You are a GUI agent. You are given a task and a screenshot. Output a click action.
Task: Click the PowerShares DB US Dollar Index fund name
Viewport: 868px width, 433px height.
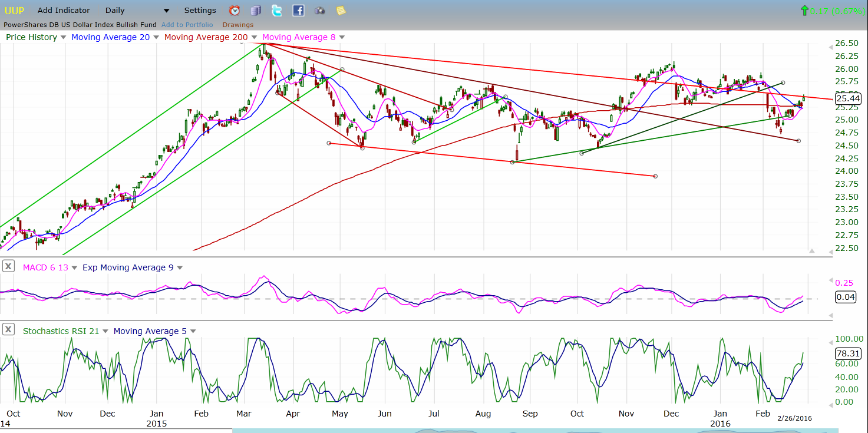tap(80, 25)
